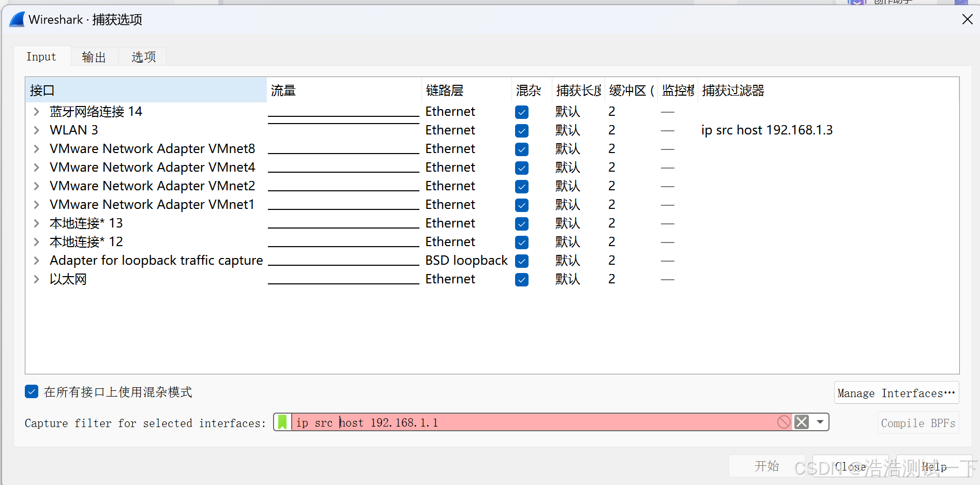Expand the 以太网 interface row
The height and width of the screenshot is (485, 980).
point(36,279)
